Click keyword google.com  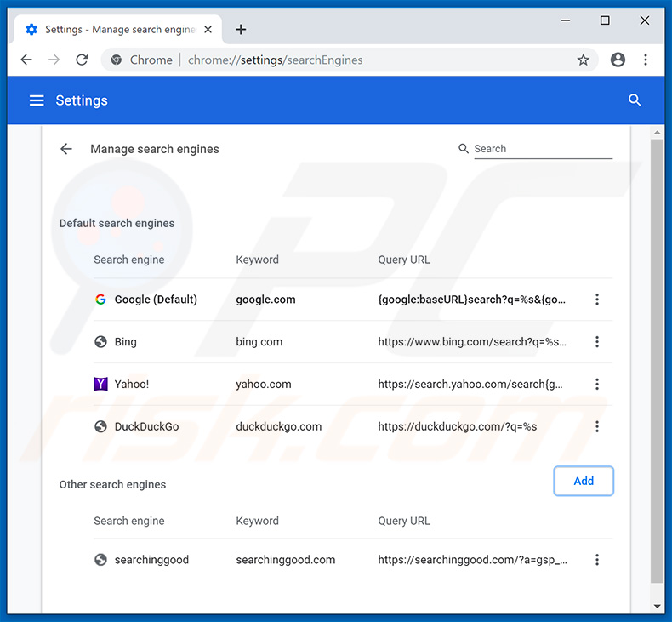coord(265,300)
